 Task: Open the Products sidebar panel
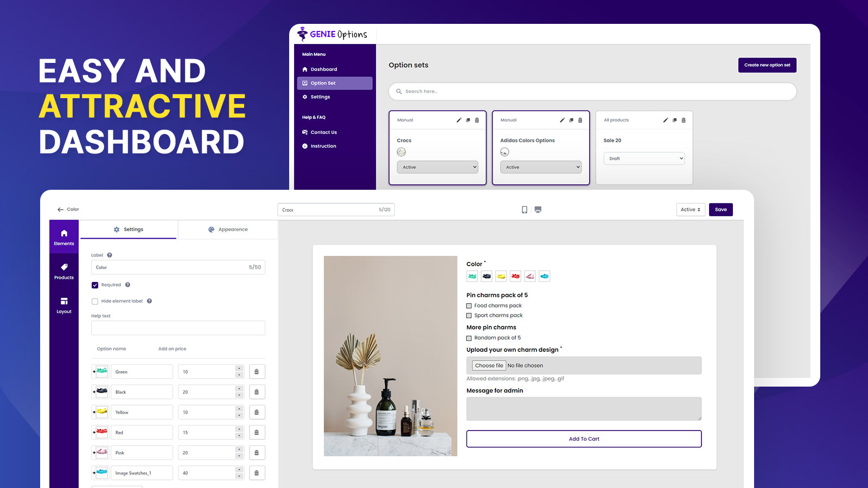click(x=63, y=270)
